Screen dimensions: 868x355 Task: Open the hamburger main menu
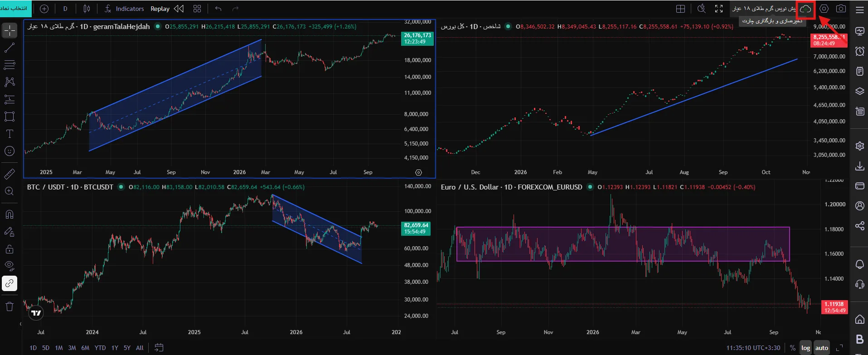pyautogui.click(x=859, y=10)
